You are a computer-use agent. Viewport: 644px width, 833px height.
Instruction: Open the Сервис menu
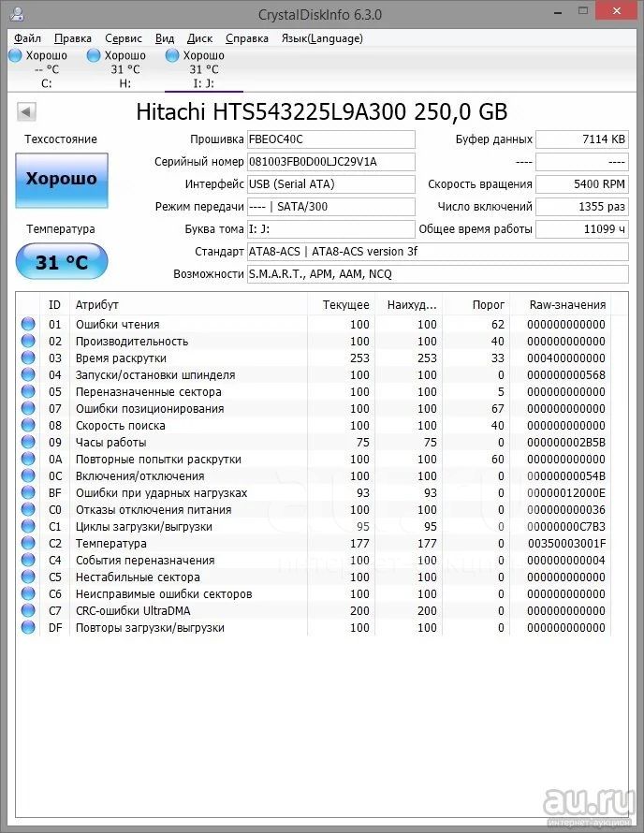pos(124,38)
